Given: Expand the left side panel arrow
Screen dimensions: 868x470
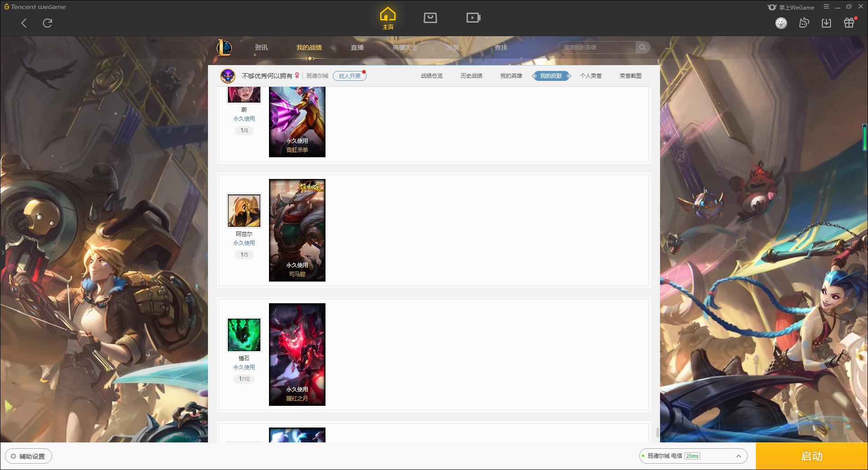Looking at the screenshot, I should click(2, 253).
